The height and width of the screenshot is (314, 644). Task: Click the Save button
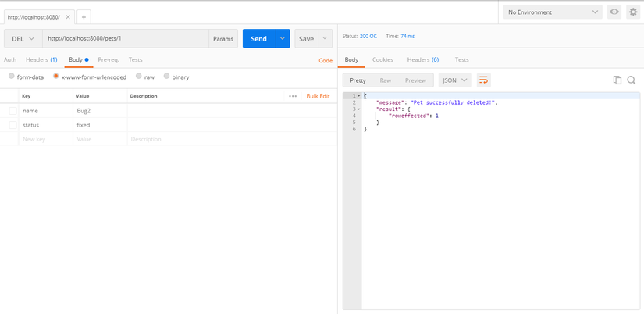pos(307,38)
